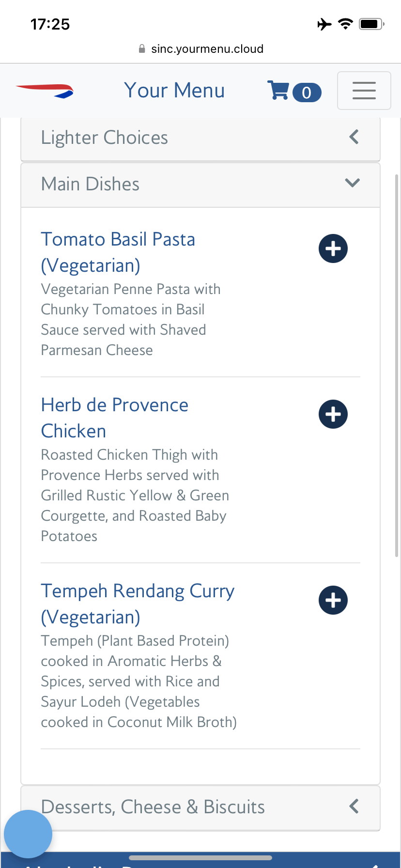Expand Desserts, Cheese & Biscuits chevron
The height and width of the screenshot is (868, 401).
[x=354, y=806]
